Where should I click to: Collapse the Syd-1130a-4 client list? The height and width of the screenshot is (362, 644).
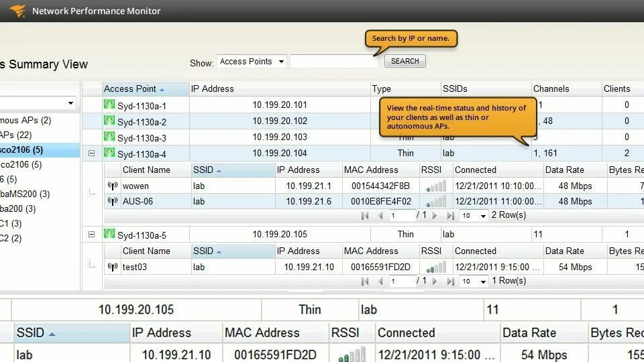point(92,153)
